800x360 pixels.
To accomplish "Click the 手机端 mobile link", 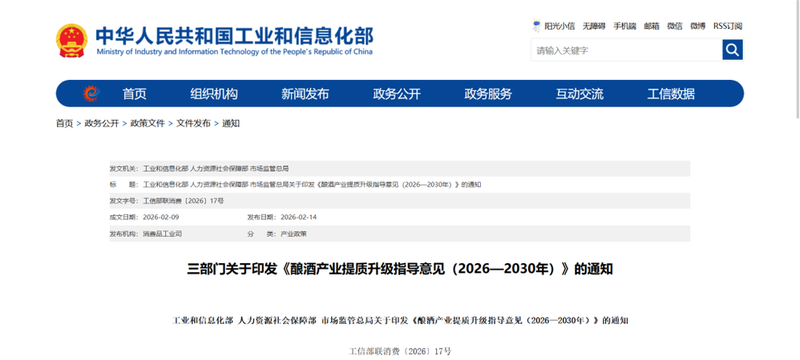I will [624, 26].
